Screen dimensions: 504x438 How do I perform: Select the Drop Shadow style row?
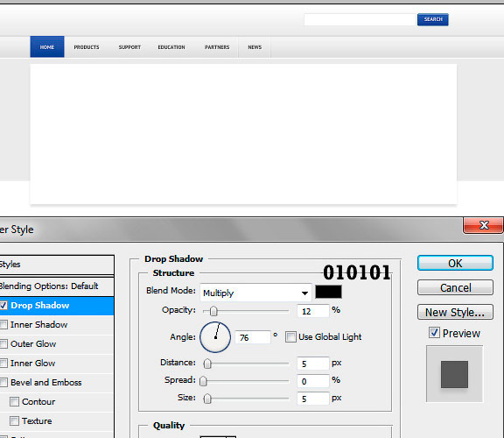coord(57,306)
